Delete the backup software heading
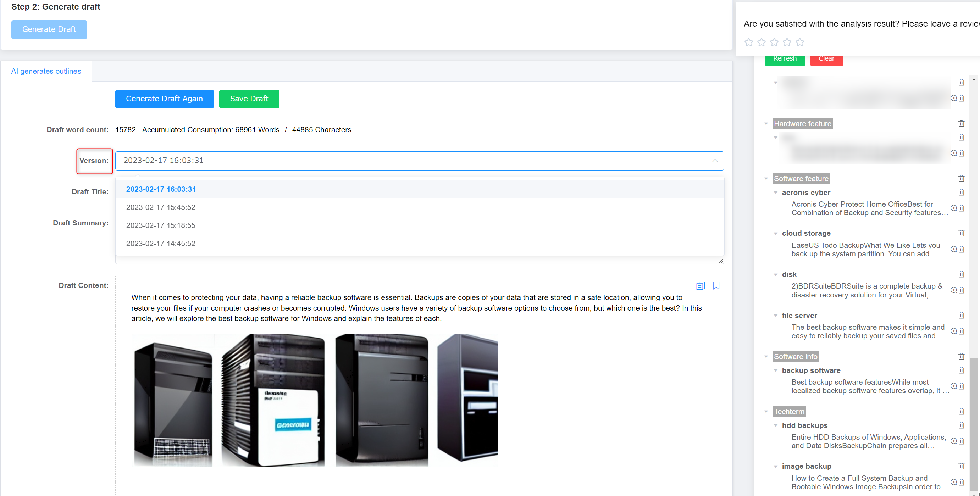The height and width of the screenshot is (496, 980). coord(961,370)
